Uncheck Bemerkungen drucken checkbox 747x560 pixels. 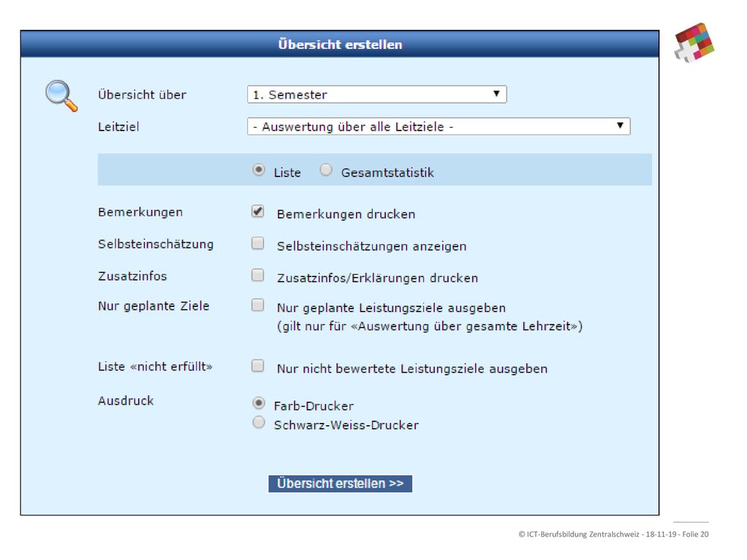pos(258,211)
